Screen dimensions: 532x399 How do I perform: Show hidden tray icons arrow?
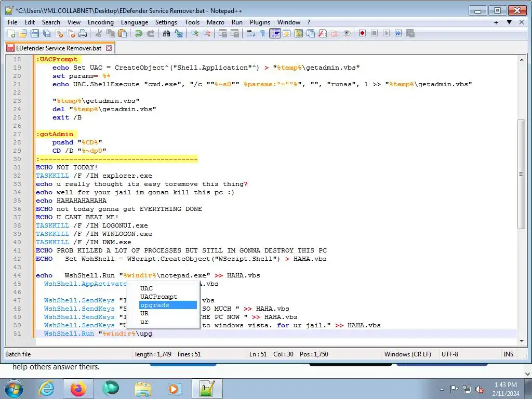(442, 389)
